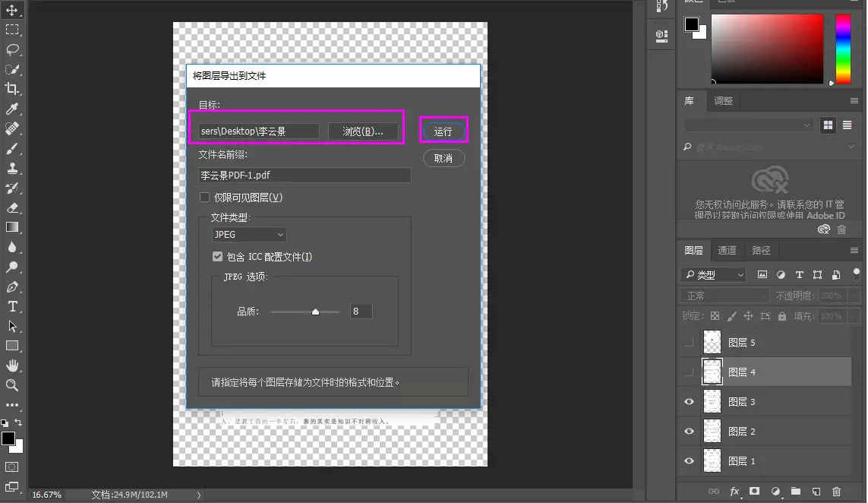Hide 图层 1 with eye icon
The image size is (868, 503).
pos(689,461)
